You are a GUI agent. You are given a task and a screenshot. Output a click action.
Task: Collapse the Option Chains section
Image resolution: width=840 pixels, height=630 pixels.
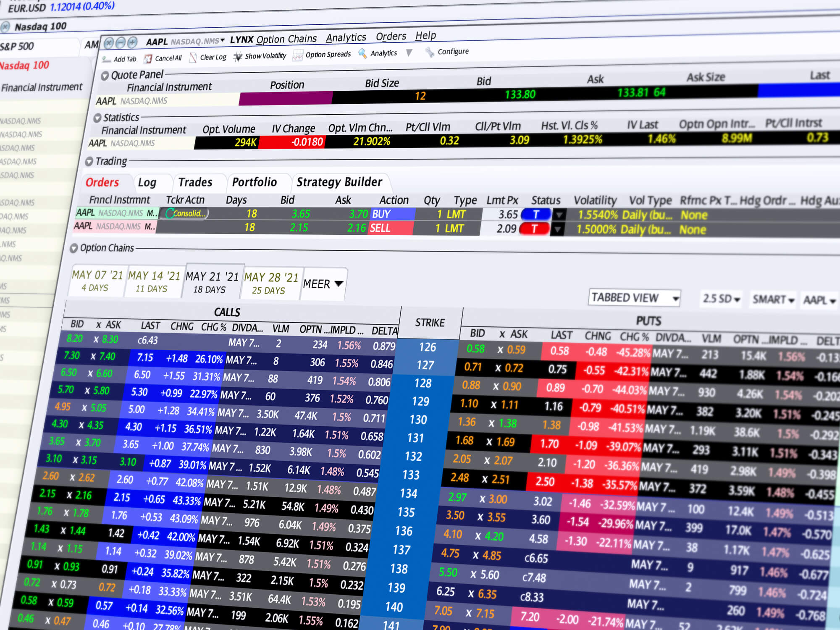coord(74,248)
